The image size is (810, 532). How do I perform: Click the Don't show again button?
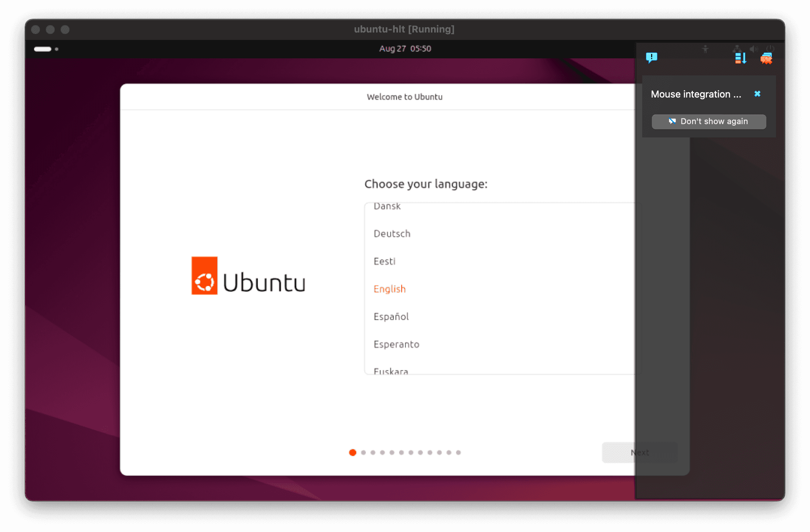[x=709, y=122]
